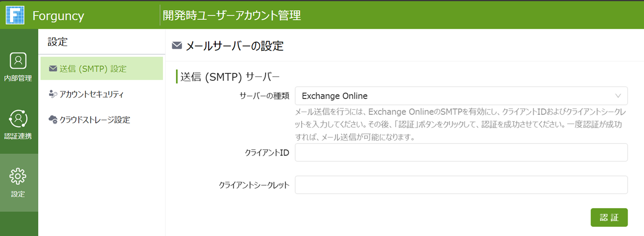This screenshot has width=644, height=236.
Task: Click the 認証 button
Action: pos(609,217)
